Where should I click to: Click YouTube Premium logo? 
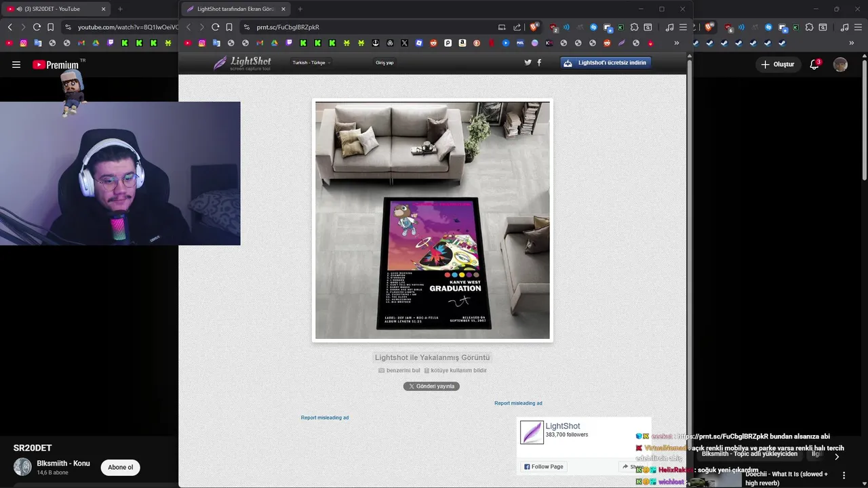(56, 65)
